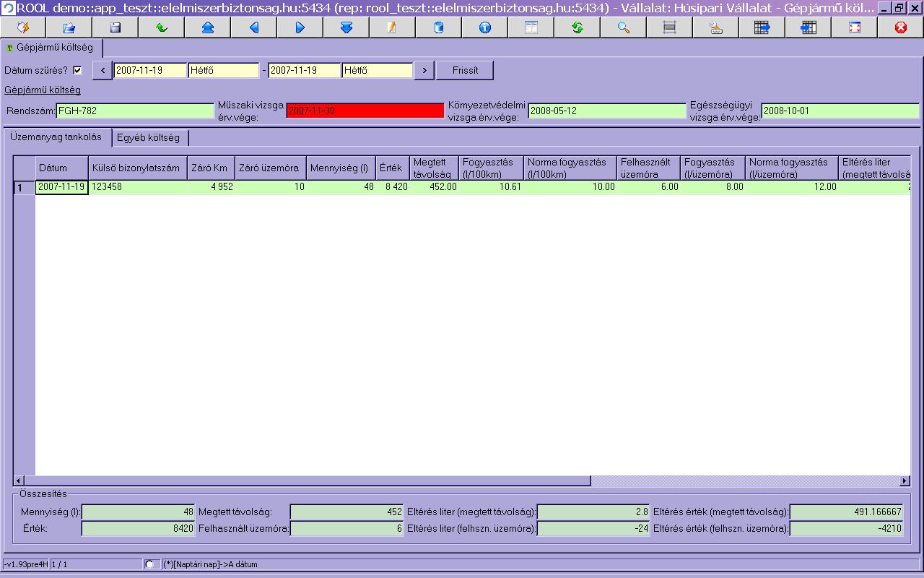Go to previous record with left arrow icon

tap(254, 27)
